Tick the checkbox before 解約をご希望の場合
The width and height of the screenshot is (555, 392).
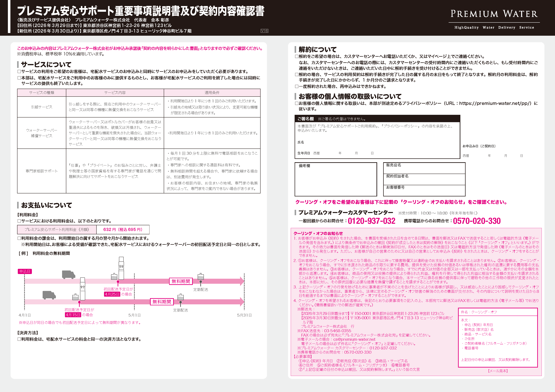[297, 56]
